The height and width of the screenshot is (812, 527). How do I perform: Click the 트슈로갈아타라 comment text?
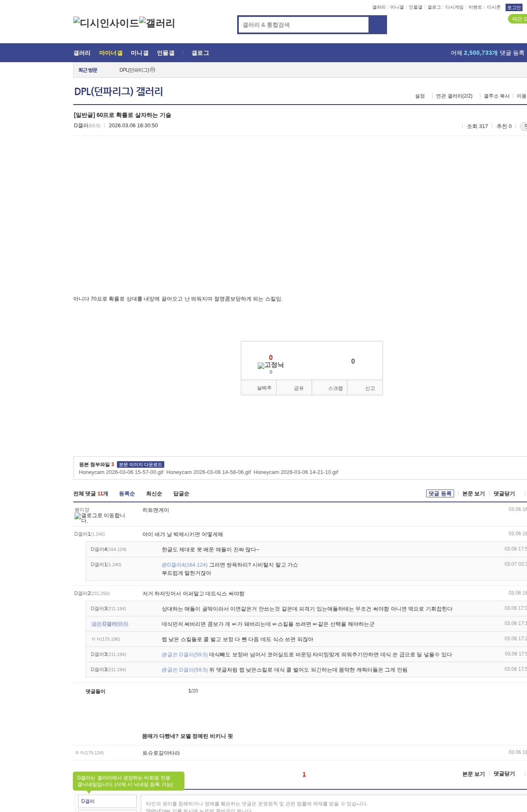[x=161, y=753]
